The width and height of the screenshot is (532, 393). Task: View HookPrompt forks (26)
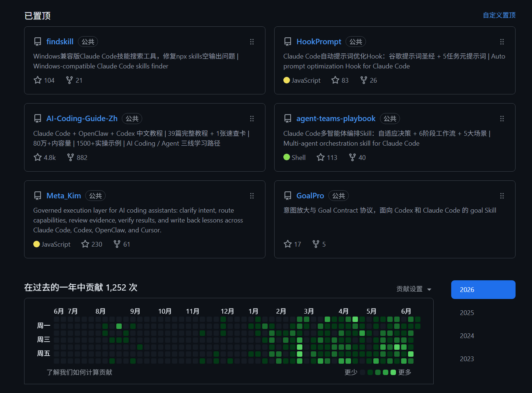click(x=369, y=80)
